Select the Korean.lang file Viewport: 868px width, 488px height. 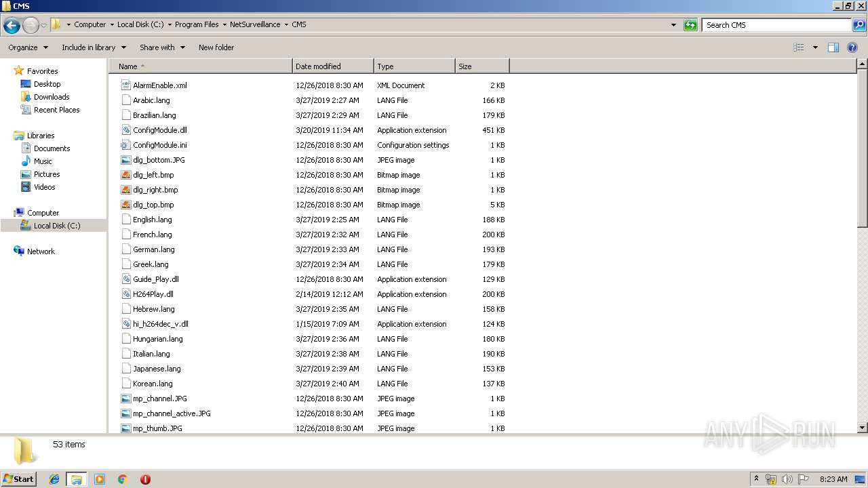click(153, 384)
